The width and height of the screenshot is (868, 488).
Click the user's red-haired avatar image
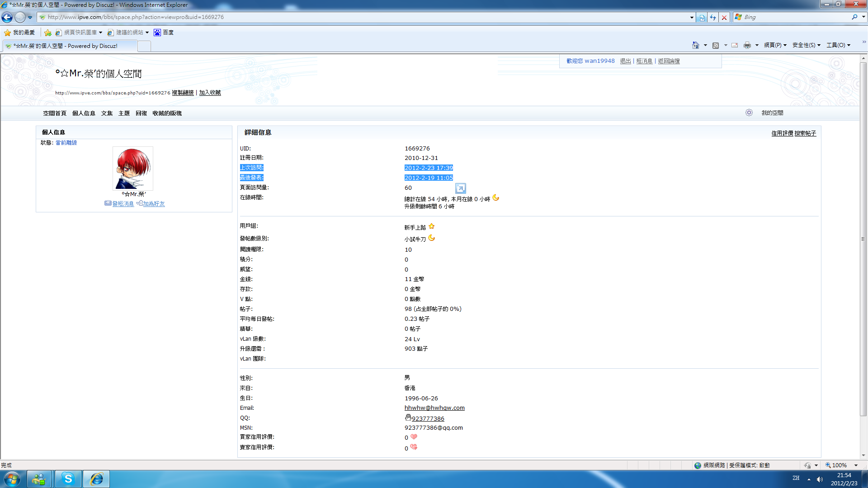click(x=133, y=168)
